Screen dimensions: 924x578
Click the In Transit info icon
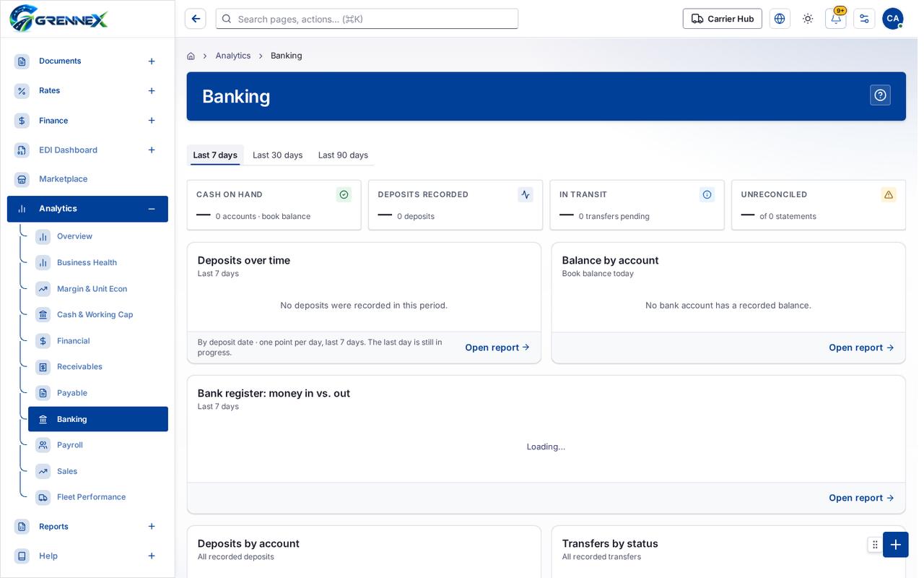(707, 194)
